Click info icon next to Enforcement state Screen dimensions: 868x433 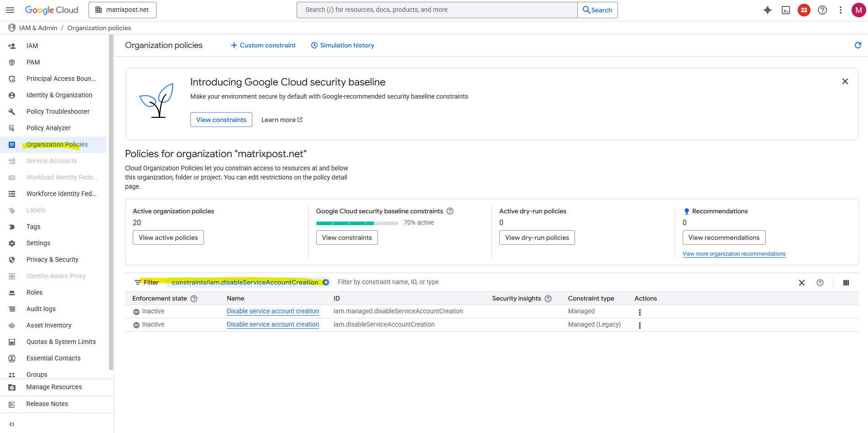tap(194, 299)
